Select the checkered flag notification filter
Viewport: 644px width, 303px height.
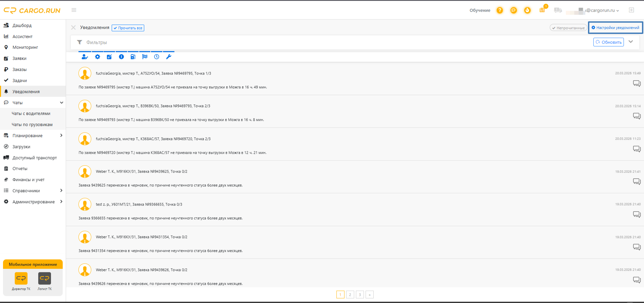[x=145, y=57]
